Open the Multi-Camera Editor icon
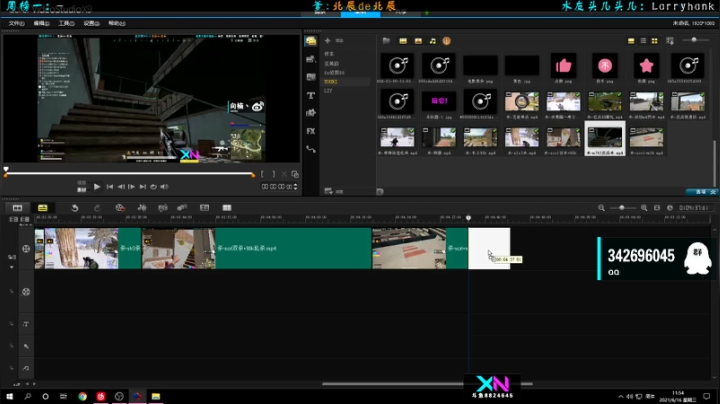This screenshot has width=720, height=404. point(227,208)
